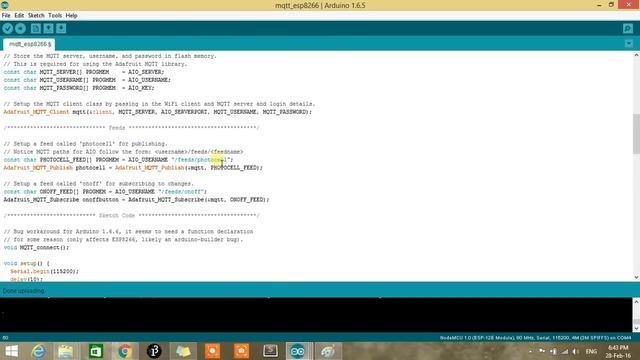Open the orange recorder icon with circle
The width and height of the screenshot is (640, 360).
click(212, 351)
